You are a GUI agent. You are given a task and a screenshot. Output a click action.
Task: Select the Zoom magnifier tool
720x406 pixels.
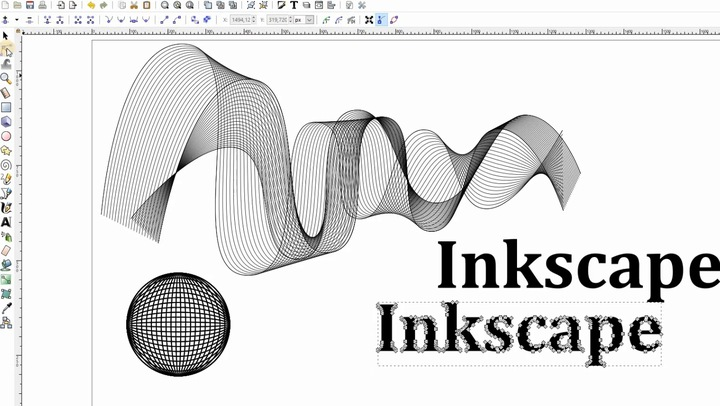pyautogui.click(x=6, y=78)
